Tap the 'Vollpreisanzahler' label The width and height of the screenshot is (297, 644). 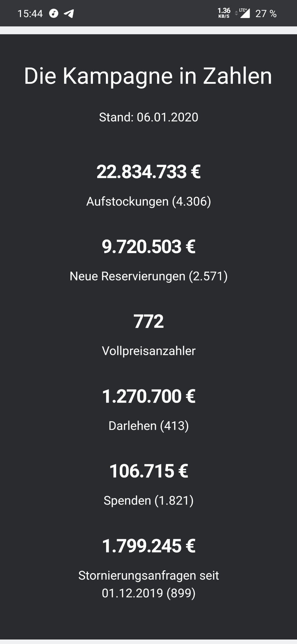(x=148, y=351)
